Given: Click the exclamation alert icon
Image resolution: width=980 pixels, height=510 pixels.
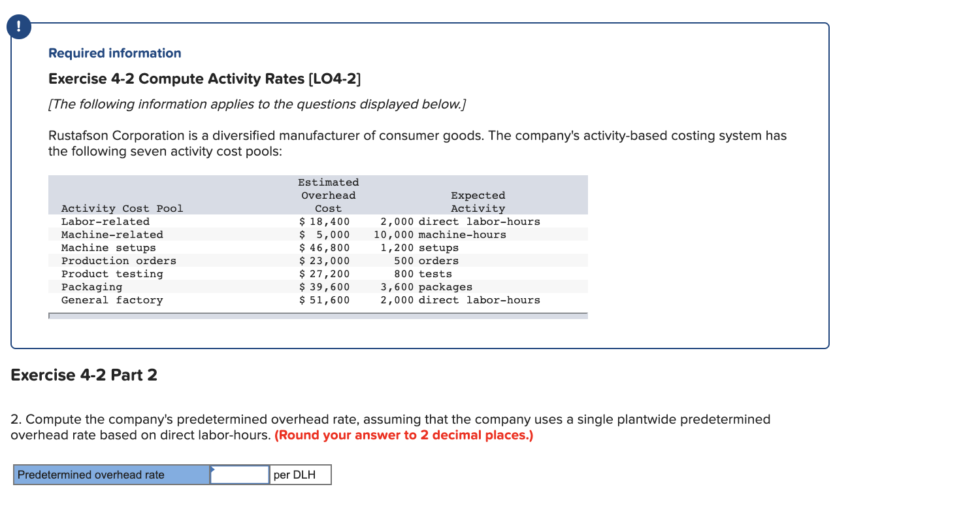Looking at the screenshot, I should click(19, 27).
